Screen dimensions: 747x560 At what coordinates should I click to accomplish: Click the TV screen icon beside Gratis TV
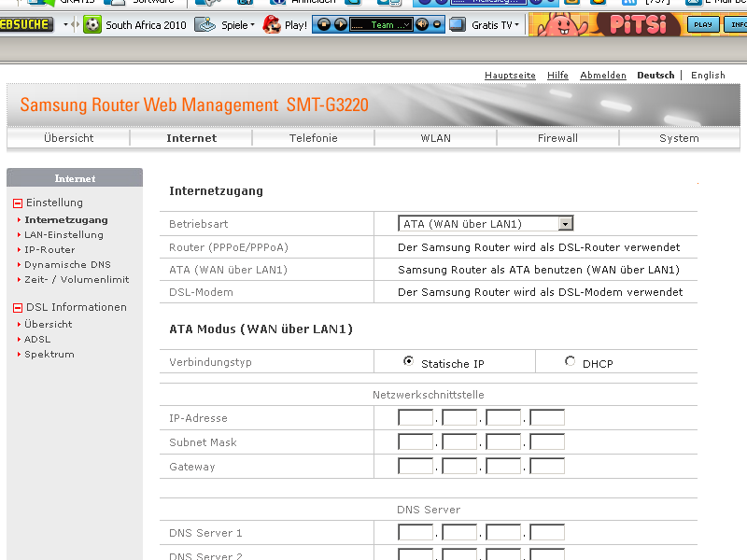458,25
